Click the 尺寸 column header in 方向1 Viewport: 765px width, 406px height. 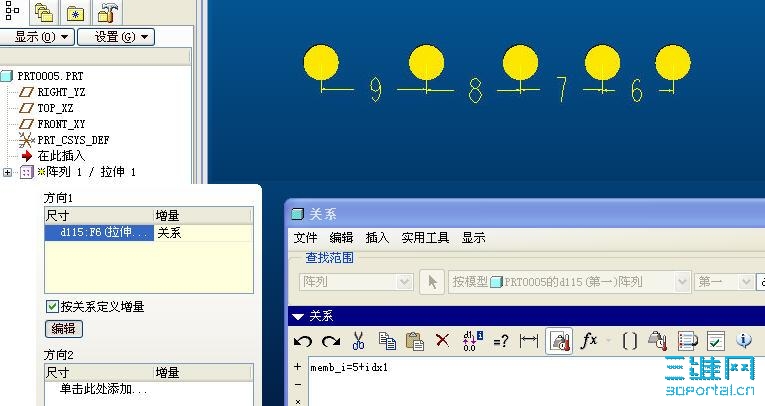point(100,216)
